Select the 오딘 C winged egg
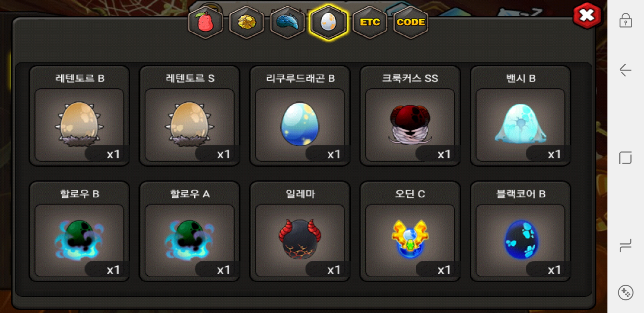Image resolution: width=644 pixels, height=313 pixels. pyautogui.click(x=410, y=231)
